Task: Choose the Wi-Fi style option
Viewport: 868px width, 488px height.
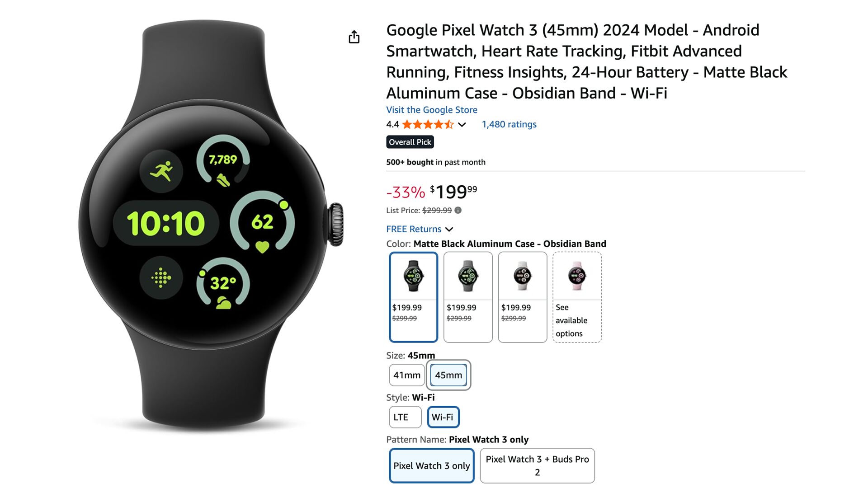Action: click(x=443, y=417)
